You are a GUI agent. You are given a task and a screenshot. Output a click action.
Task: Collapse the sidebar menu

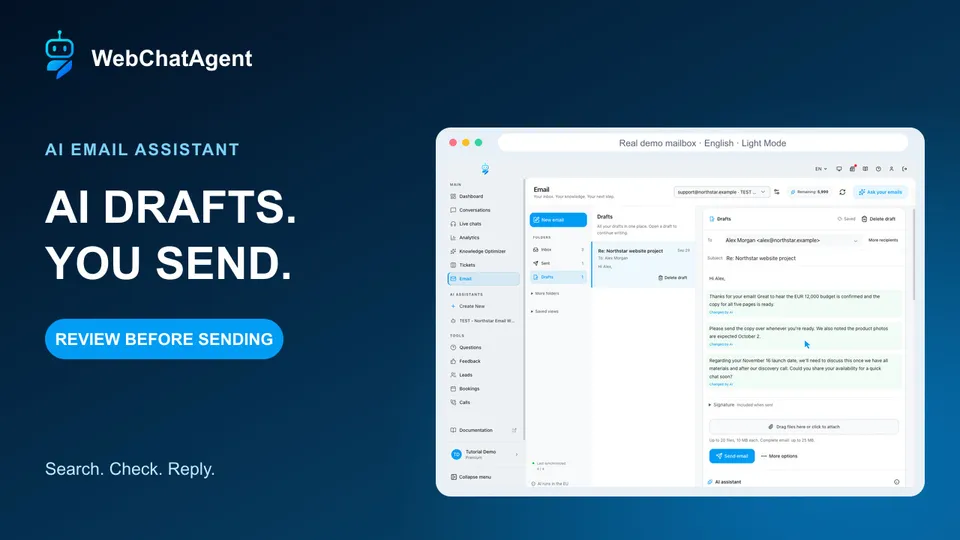click(x=471, y=477)
